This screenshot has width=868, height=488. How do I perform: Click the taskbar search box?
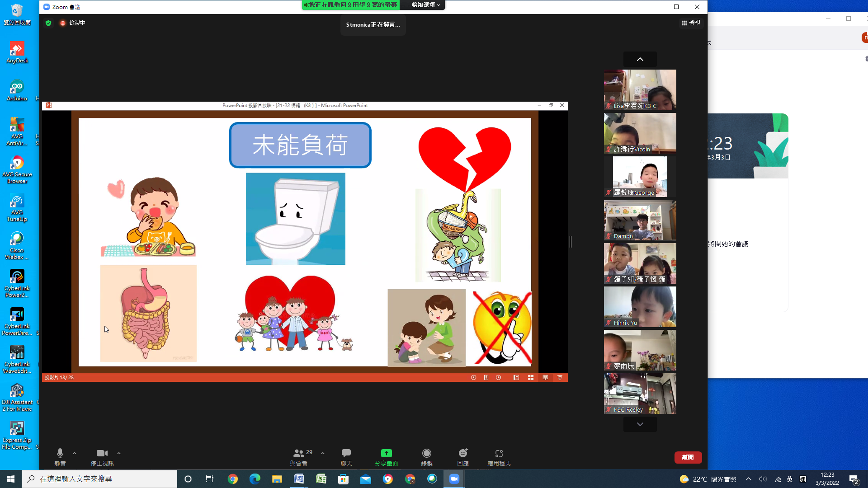[99, 479]
